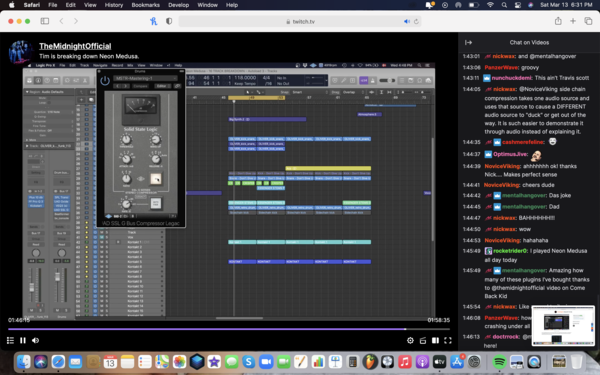This screenshot has width=600, height=375.
Task: Pause the Twitch video playback
Action: coord(23,340)
